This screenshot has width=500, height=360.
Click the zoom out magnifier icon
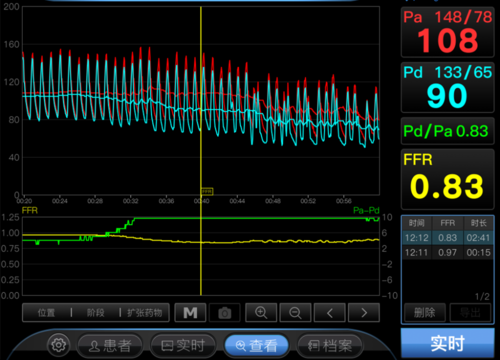pyautogui.click(x=295, y=313)
